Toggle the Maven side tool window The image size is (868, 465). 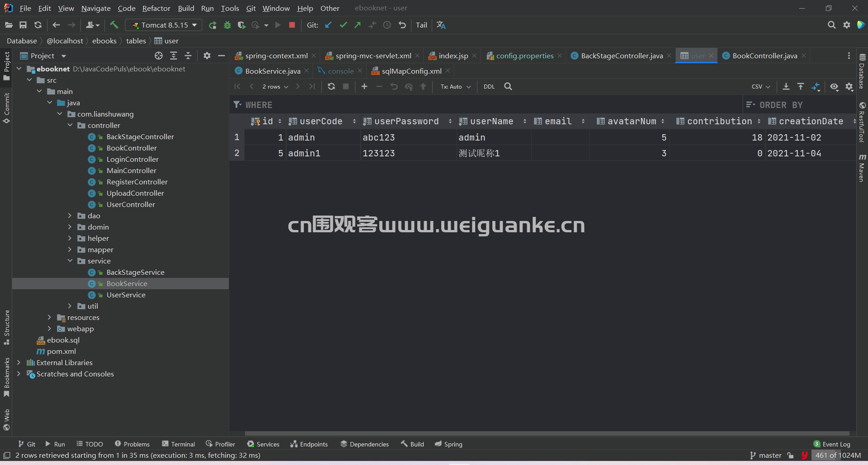[x=862, y=168]
